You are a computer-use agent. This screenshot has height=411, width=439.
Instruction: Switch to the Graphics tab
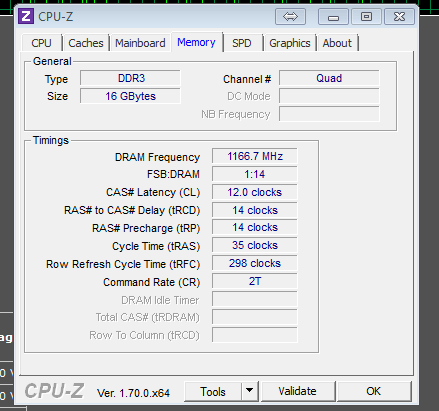(x=290, y=43)
